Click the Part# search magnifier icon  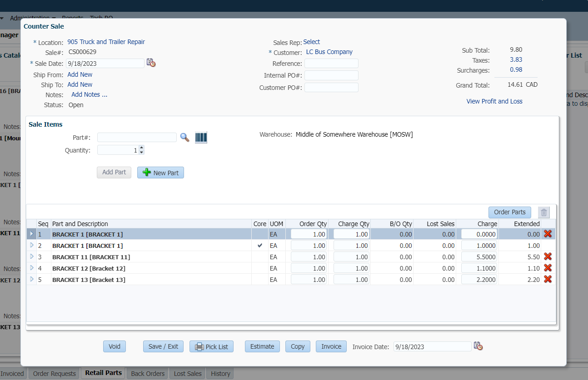point(184,138)
